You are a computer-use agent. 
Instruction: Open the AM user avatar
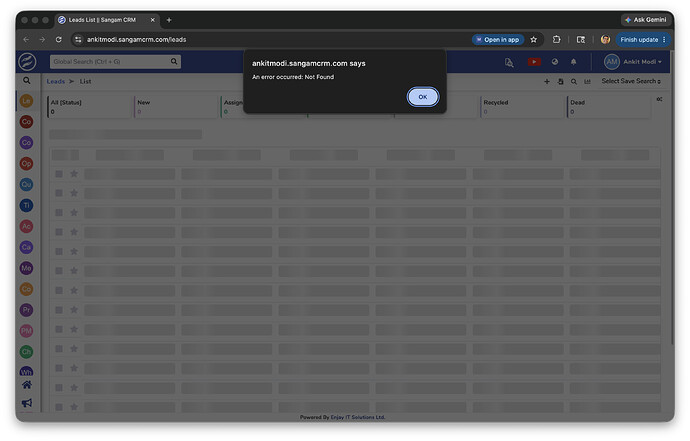612,62
